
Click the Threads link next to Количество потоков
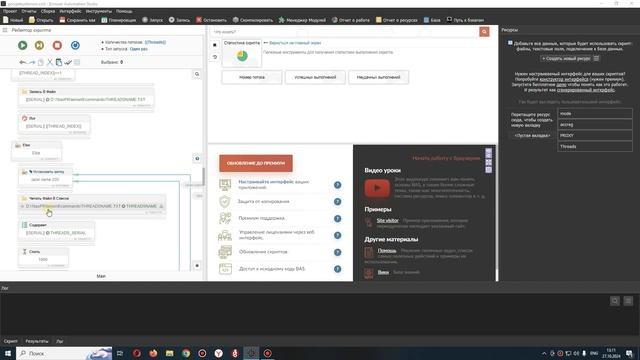point(156,42)
